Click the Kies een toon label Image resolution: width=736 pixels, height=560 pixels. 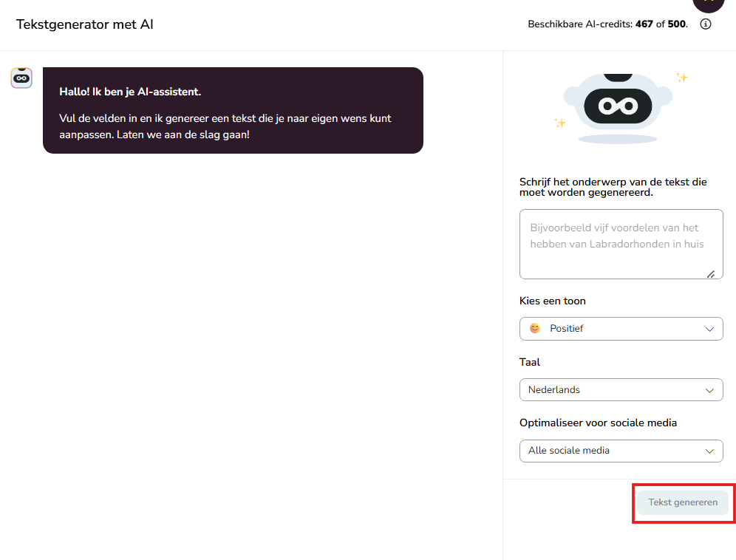(x=553, y=301)
